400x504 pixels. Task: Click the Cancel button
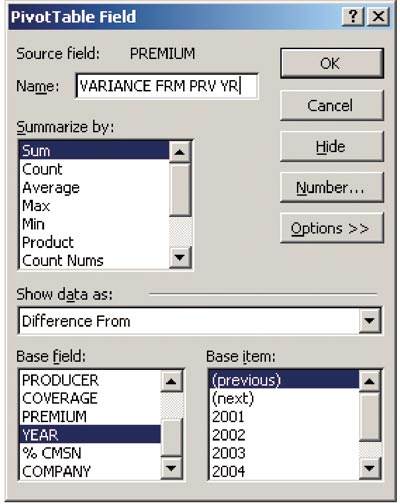(332, 105)
